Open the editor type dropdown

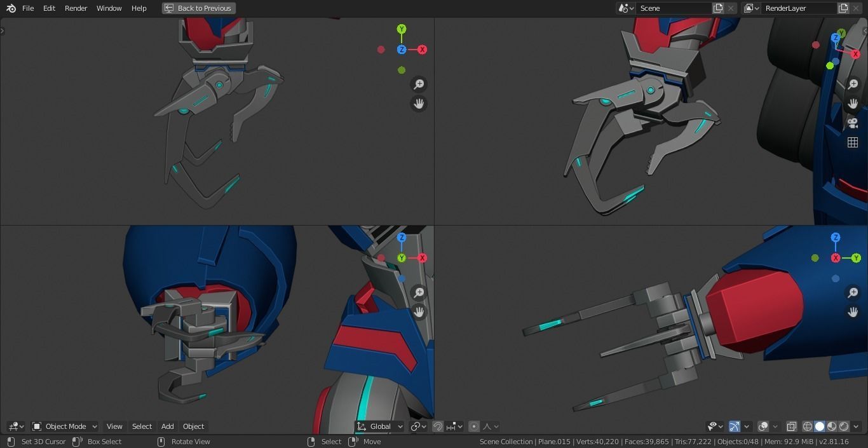(16, 426)
